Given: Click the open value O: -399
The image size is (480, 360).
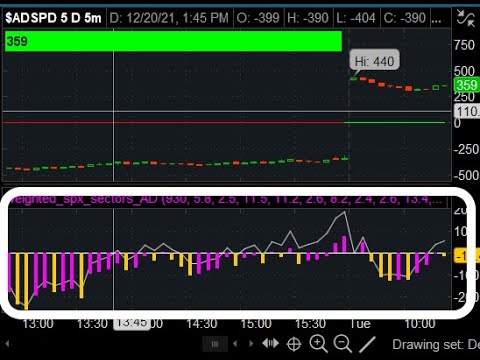Looking at the screenshot, I should tap(258, 18).
